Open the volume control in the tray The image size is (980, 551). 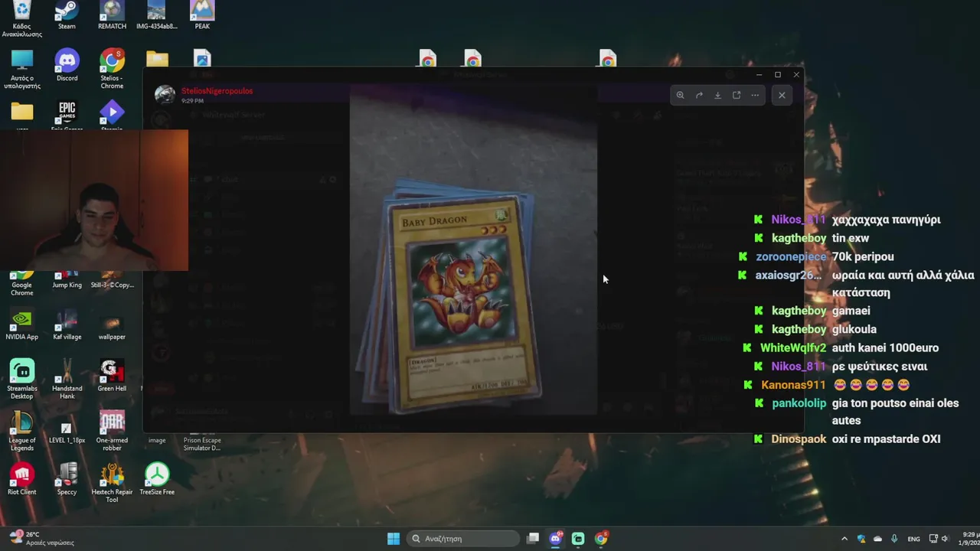click(945, 539)
